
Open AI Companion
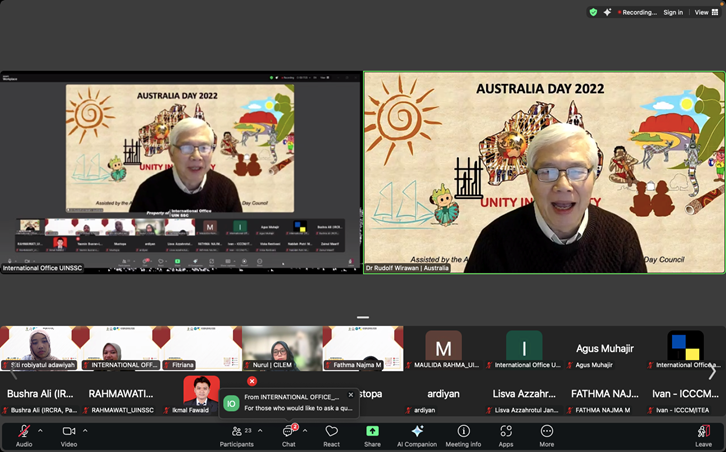click(417, 436)
